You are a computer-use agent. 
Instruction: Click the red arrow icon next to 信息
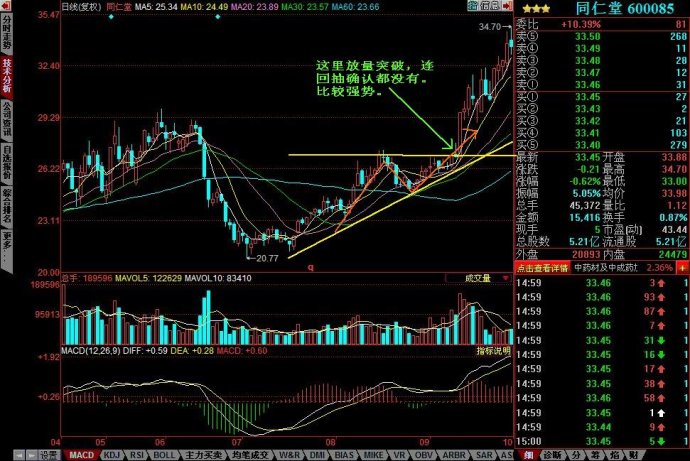[x=507, y=6]
